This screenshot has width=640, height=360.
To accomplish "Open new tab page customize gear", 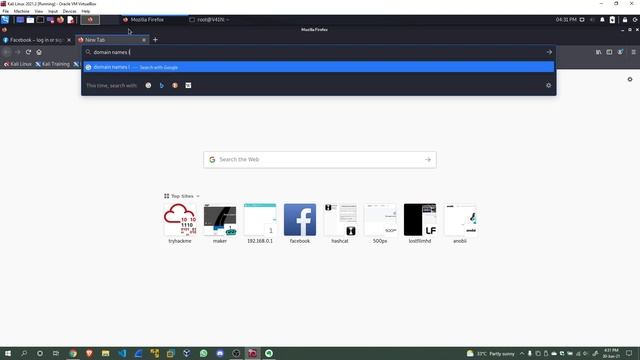I will click(x=630, y=79).
